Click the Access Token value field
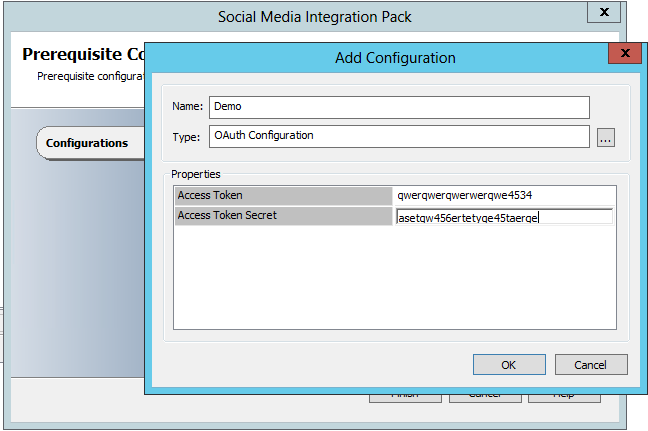The height and width of the screenshot is (431, 648). pyautogui.click(x=503, y=196)
